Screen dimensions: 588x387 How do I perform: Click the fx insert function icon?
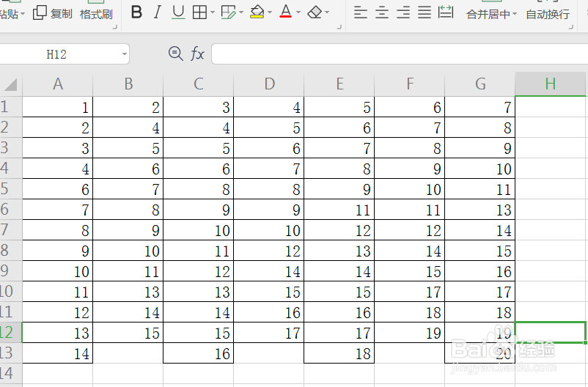pos(197,54)
